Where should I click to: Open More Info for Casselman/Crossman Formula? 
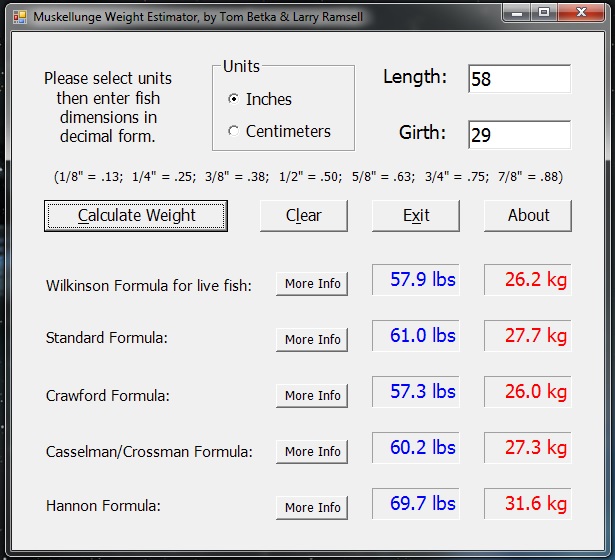pos(312,452)
